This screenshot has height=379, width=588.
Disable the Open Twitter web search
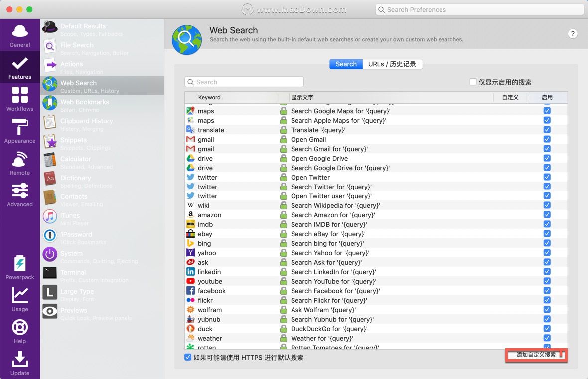coord(547,177)
